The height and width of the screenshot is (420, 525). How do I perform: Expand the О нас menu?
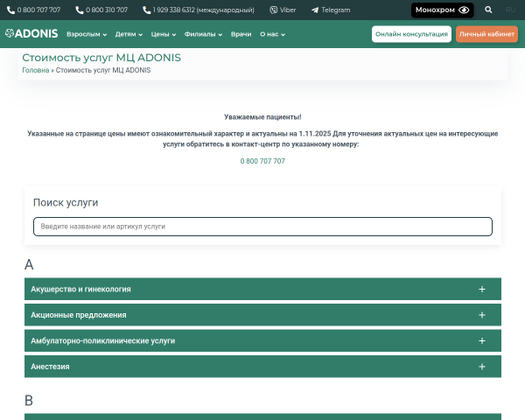pyautogui.click(x=272, y=34)
